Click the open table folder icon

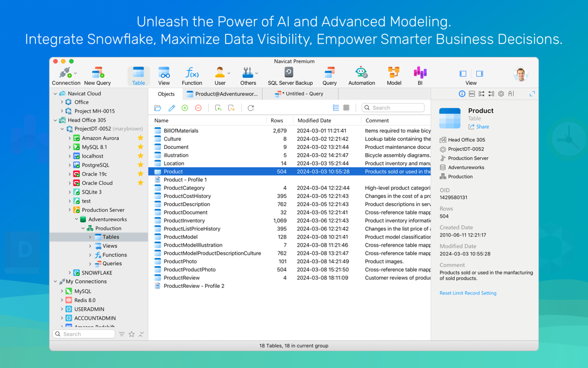pyautogui.click(x=158, y=108)
